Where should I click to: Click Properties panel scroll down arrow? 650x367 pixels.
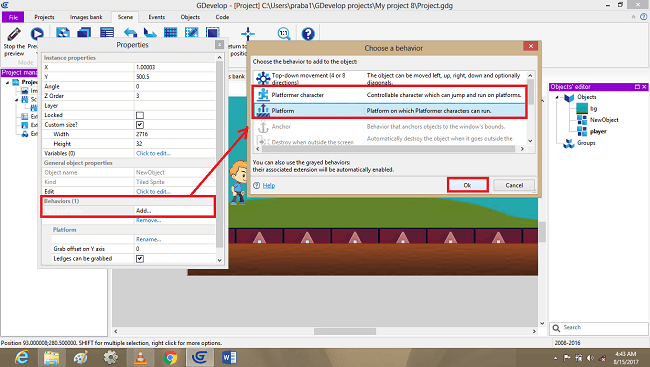(220, 260)
